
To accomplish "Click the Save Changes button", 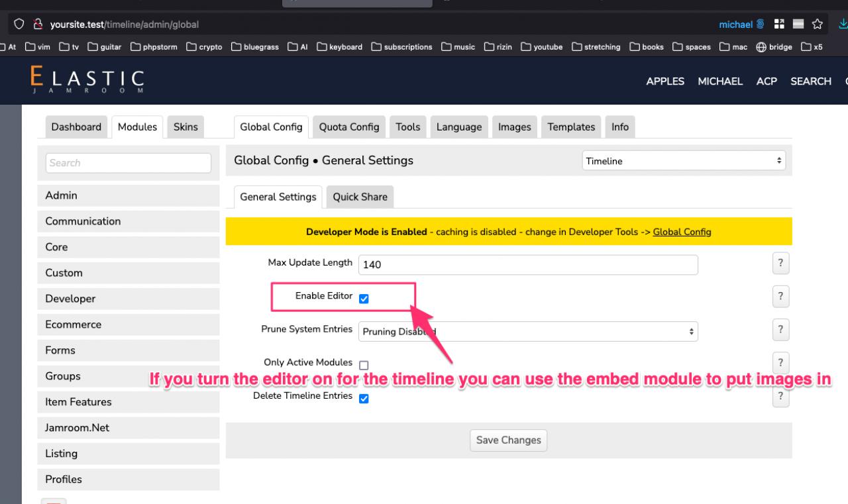I will pyautogui.click(x=508, y=440).
